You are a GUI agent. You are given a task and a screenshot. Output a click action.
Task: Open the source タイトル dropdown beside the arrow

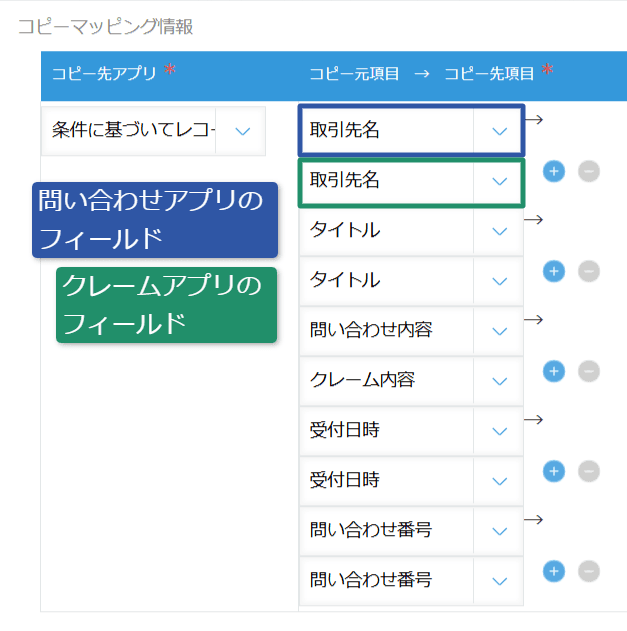tap(411, 231)
